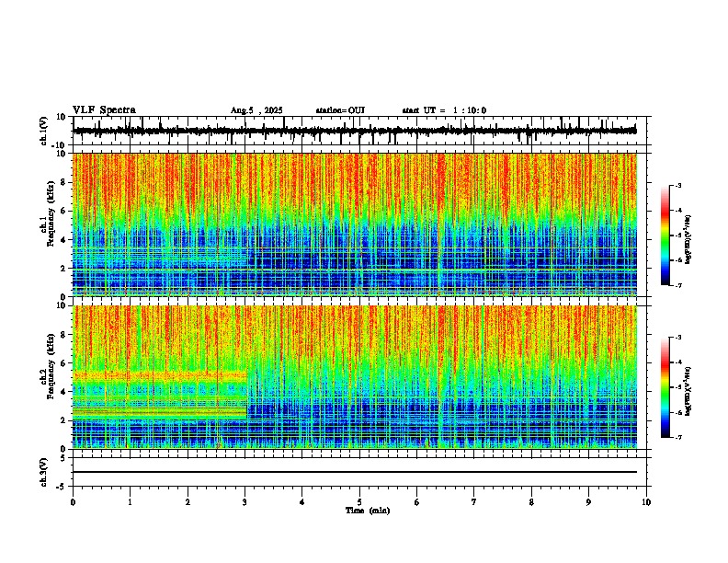Viewport: 728px width, 563px height.
Task: Click the "ch.3(V)" axis label
Action: [x=44, y=472]
